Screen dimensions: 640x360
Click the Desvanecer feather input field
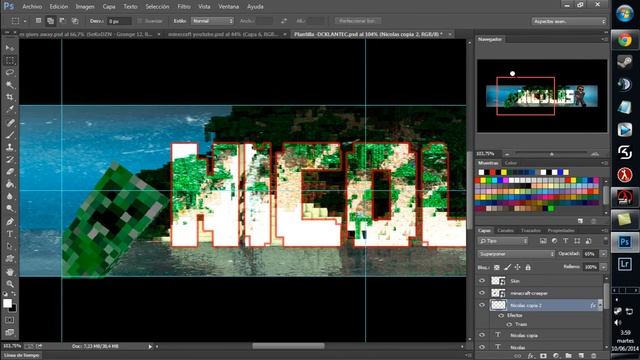(x=119, y=21)
